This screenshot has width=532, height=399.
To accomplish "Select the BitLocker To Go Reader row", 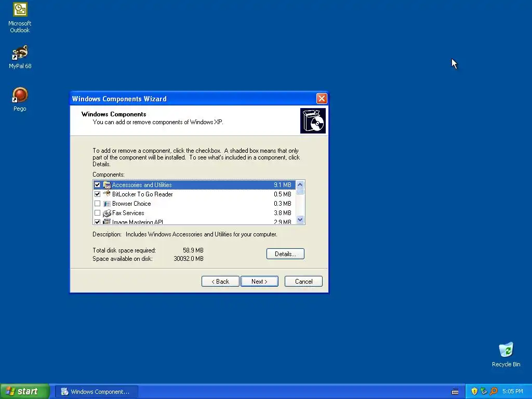I will pos(194,194).
